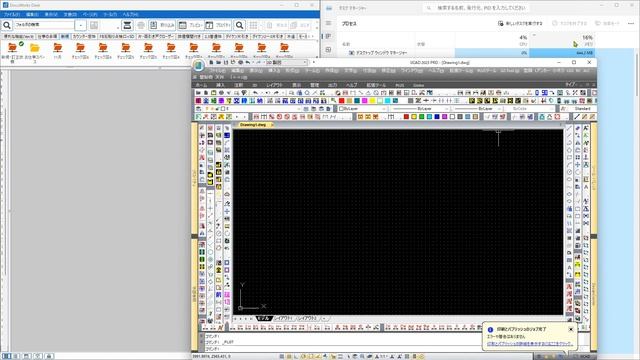
Task: Click the 取り込み import button in DocuWorks
Action: (162, 25)
